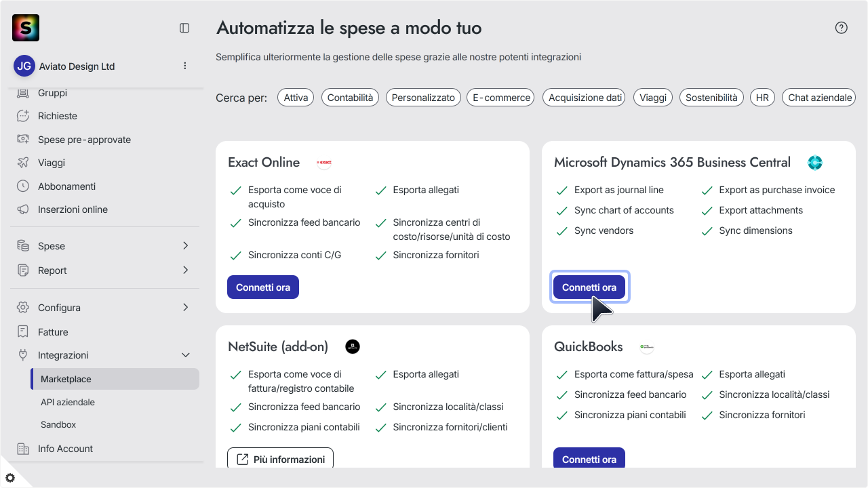Click the Spese pre-approvate icon
The image size is (868, 488).
(23, 139)
